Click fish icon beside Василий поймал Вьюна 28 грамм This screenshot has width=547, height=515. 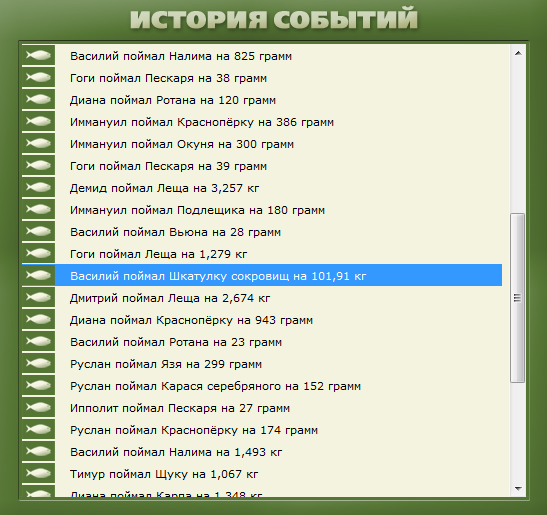(x=38, y=231)
